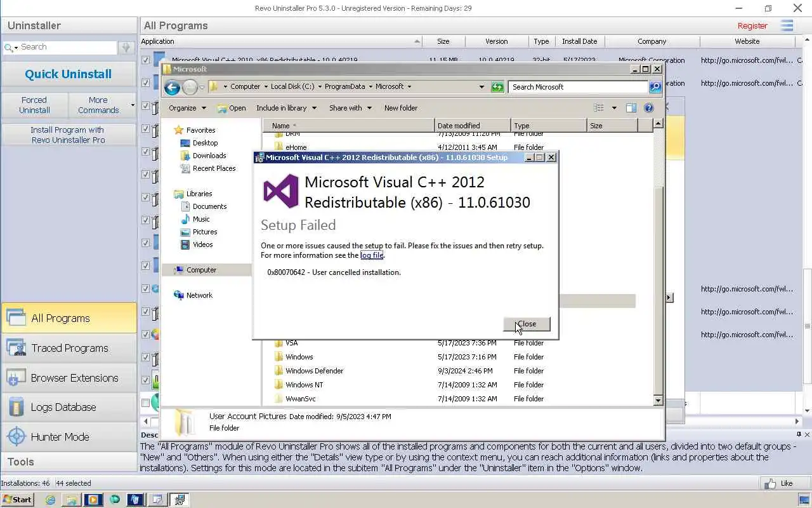
Task: Expand the Tools section
Action: (x=69, y=462)
